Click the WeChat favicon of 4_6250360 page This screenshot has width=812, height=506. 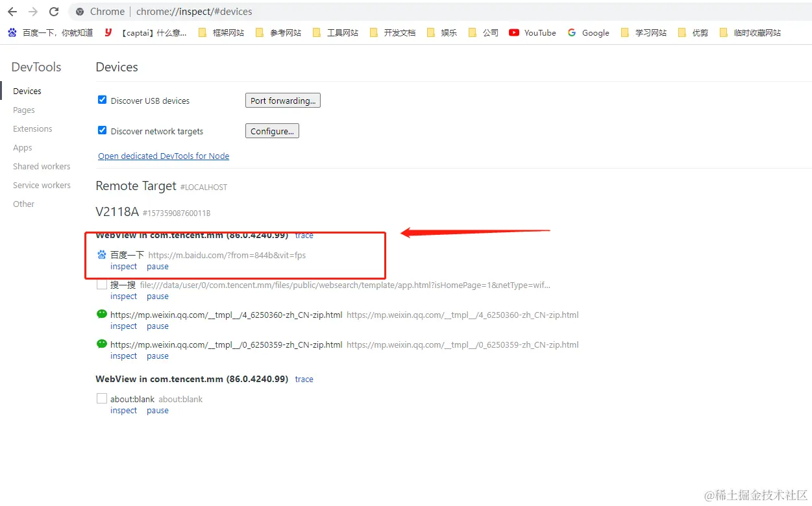(102, 315)
